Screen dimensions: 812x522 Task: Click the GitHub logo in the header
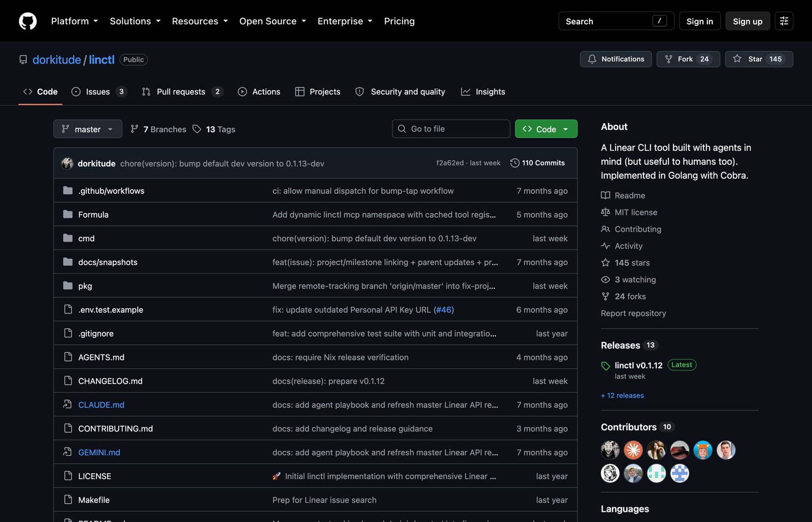[x=28, y=21]
